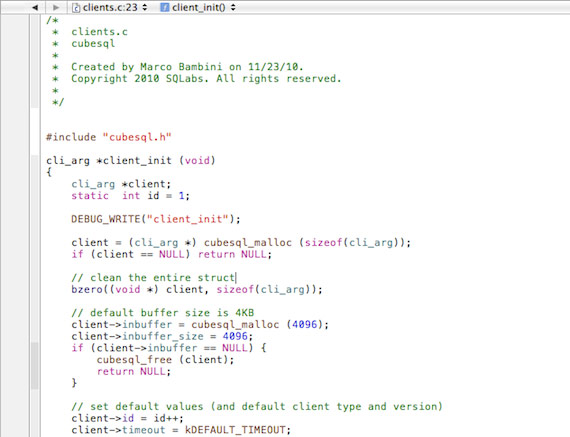Screen dimensions: 570x437
Task: Go forward with the right navigation arrow
Action: click(56, 7)
